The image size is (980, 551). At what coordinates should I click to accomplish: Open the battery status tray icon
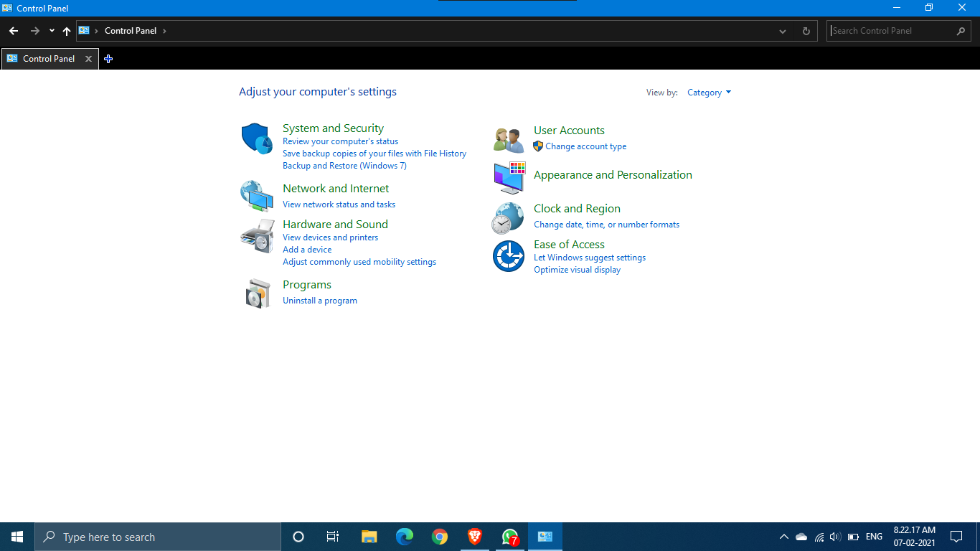pos(853,537)
